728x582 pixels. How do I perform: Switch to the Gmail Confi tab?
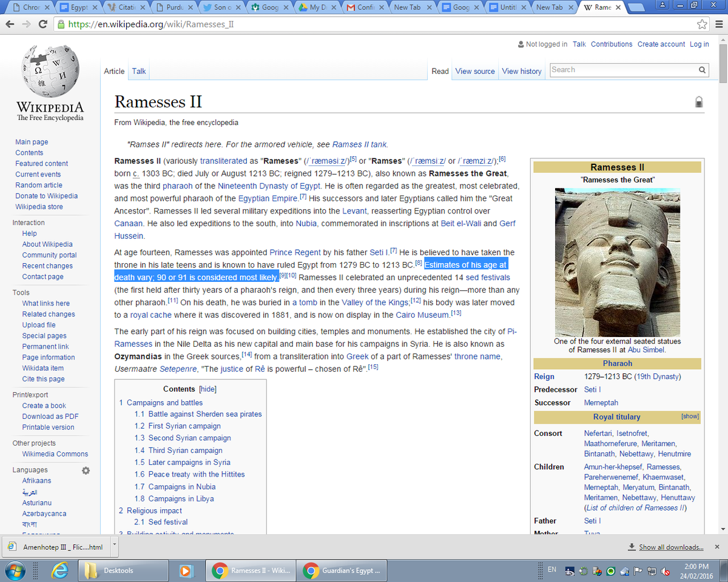point(364,7)
